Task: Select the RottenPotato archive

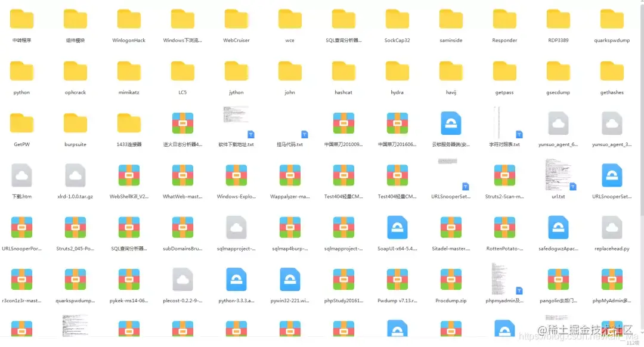Action: click(504, 228)
